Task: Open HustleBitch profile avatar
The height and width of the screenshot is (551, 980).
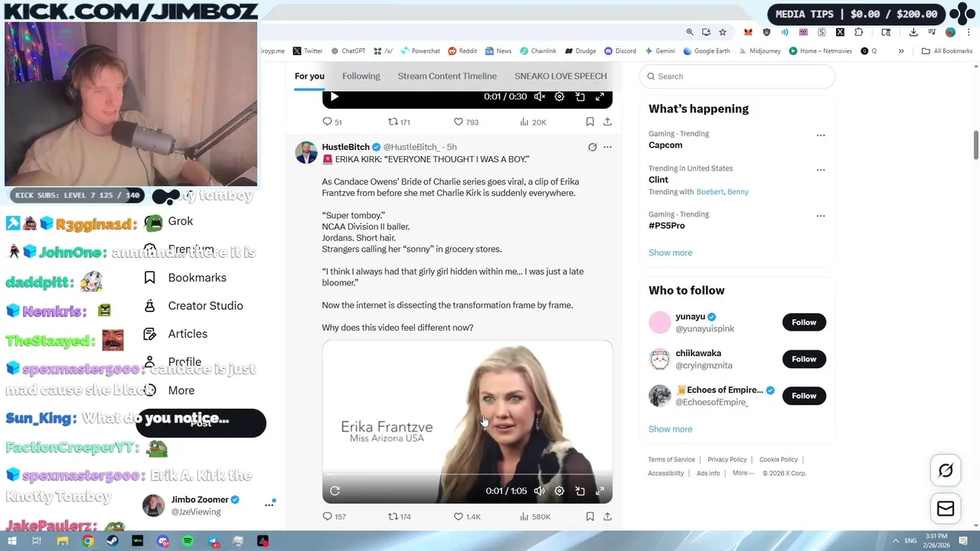Action: 306,152
